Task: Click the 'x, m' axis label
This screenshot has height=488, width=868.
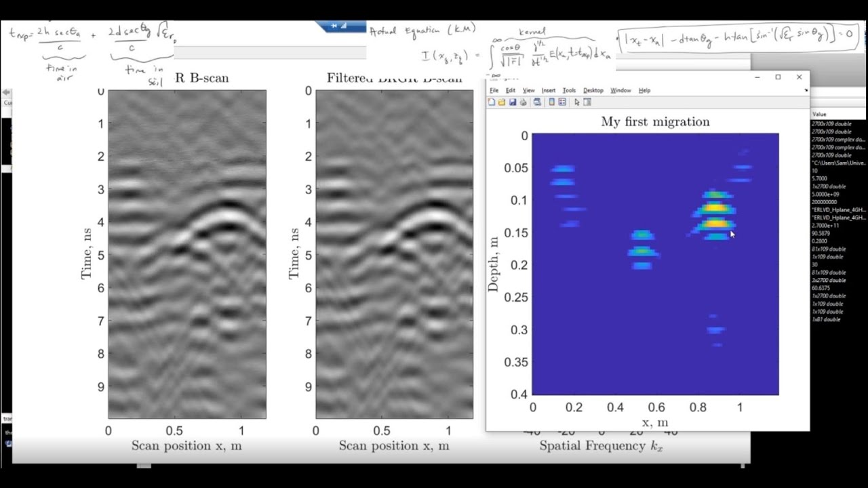Action: 654,422
